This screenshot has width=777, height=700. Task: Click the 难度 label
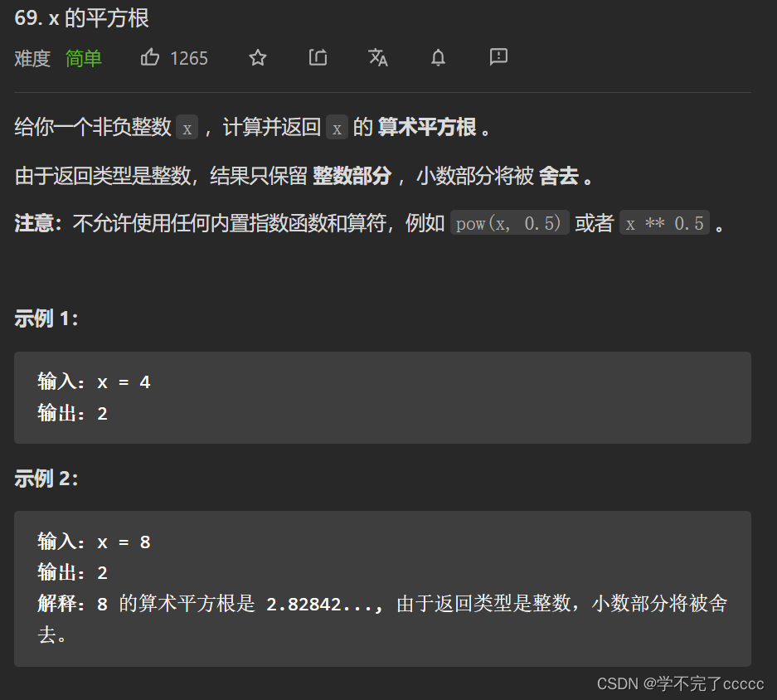coord(32,59)
